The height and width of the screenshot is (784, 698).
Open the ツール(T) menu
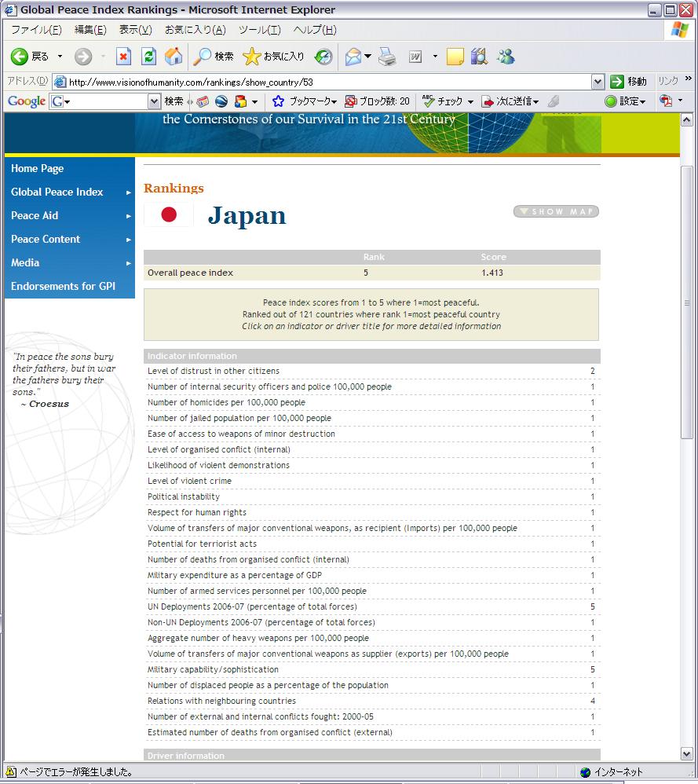click(260, 30)
